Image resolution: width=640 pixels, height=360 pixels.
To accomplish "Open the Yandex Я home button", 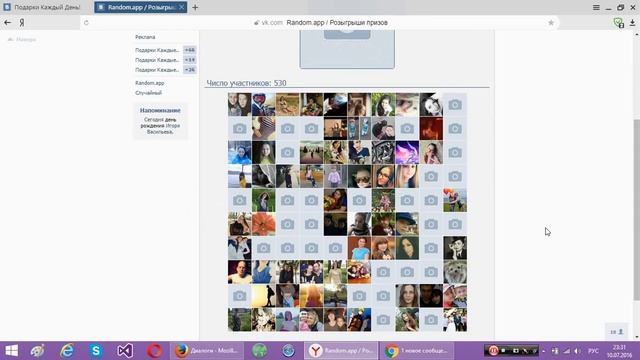I will click(22, 23).
